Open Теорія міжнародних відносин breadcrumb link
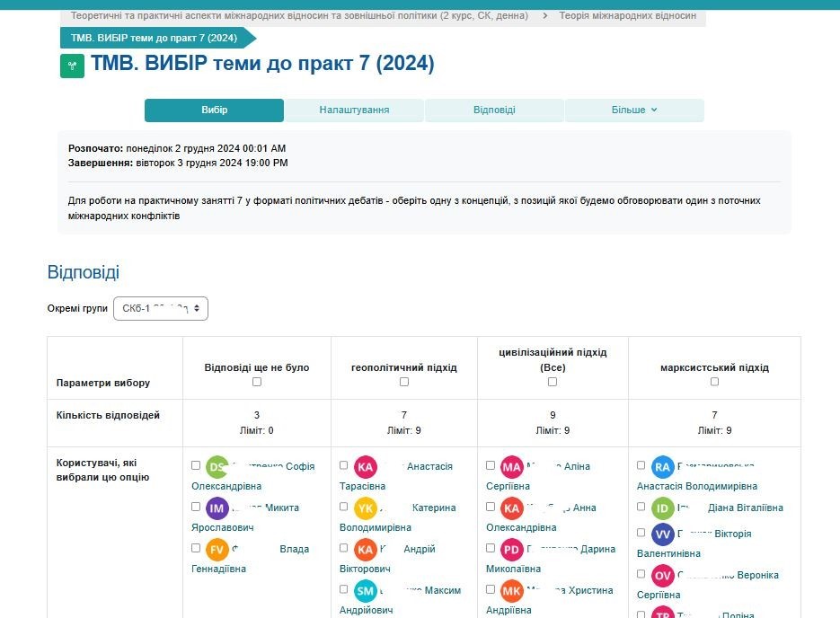 click(627, 16)
